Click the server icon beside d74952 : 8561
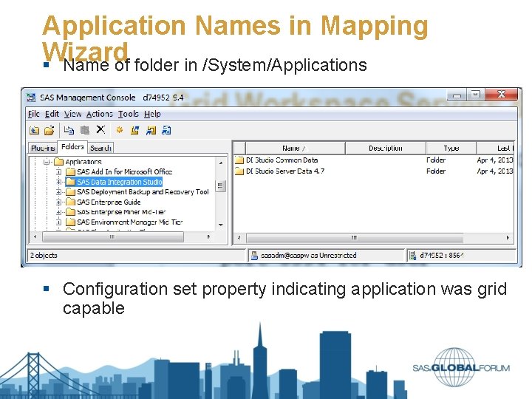Viewport: 532px width, 399px height. (413, 256)
